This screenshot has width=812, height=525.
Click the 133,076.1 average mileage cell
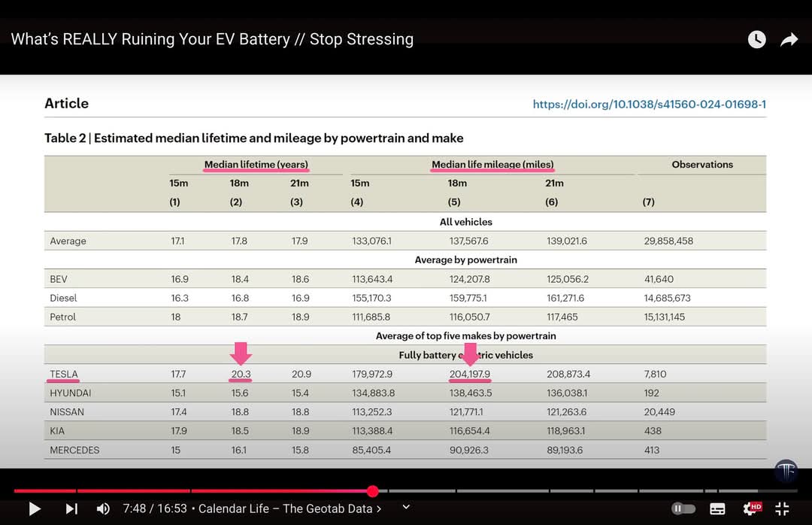[x=372, y=241]
